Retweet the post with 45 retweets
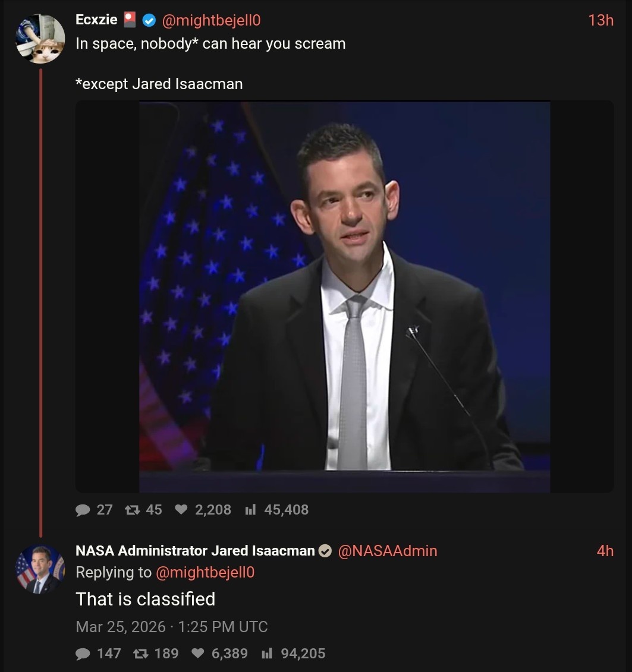The image size is (632, 672). (x=132, y=510)
